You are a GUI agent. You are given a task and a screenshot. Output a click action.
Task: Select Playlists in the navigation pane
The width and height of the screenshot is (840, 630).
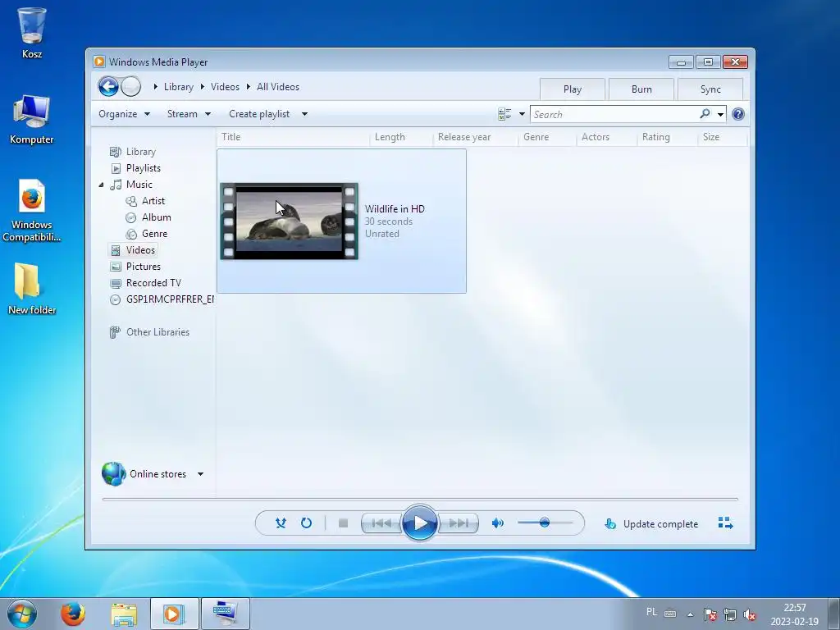click(143, 168)
